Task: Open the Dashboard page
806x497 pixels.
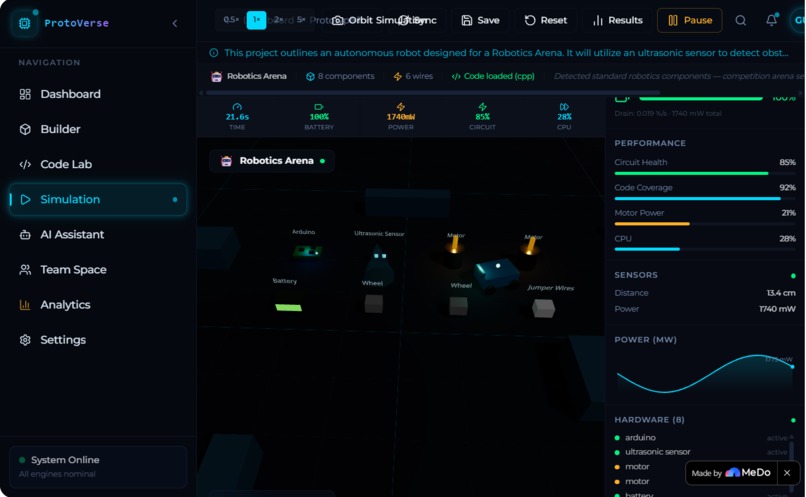Action: click(98, 94)
